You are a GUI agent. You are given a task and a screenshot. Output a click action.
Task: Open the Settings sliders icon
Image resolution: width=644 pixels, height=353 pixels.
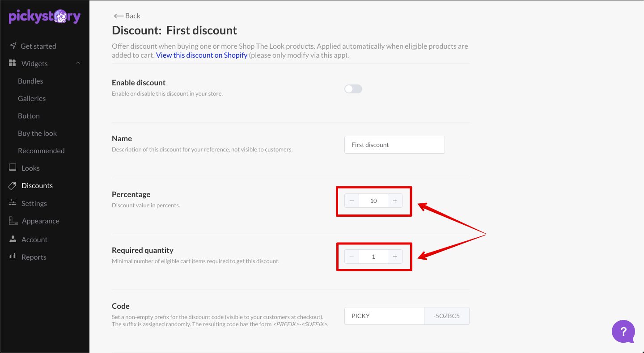[13, 203]
